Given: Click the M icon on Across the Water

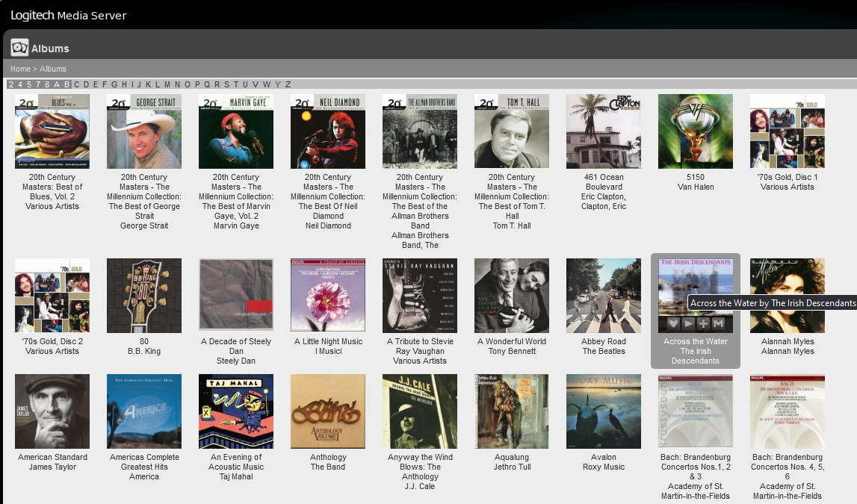Looking at the screenshot, I should pos(719,324).
